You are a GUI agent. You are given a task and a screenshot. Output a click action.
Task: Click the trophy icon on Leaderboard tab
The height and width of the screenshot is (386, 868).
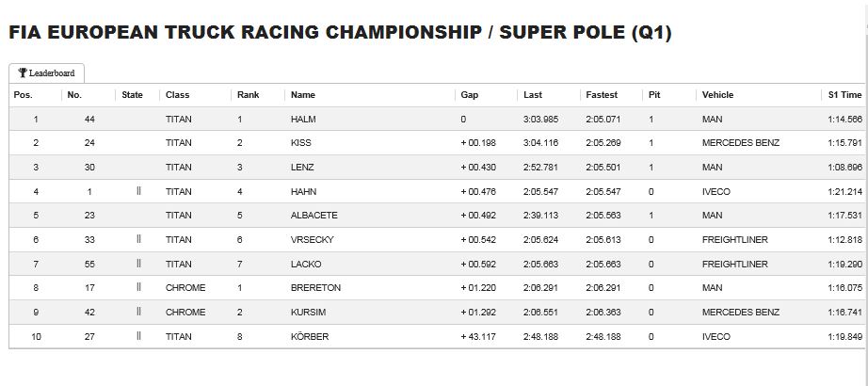point(23,72)
